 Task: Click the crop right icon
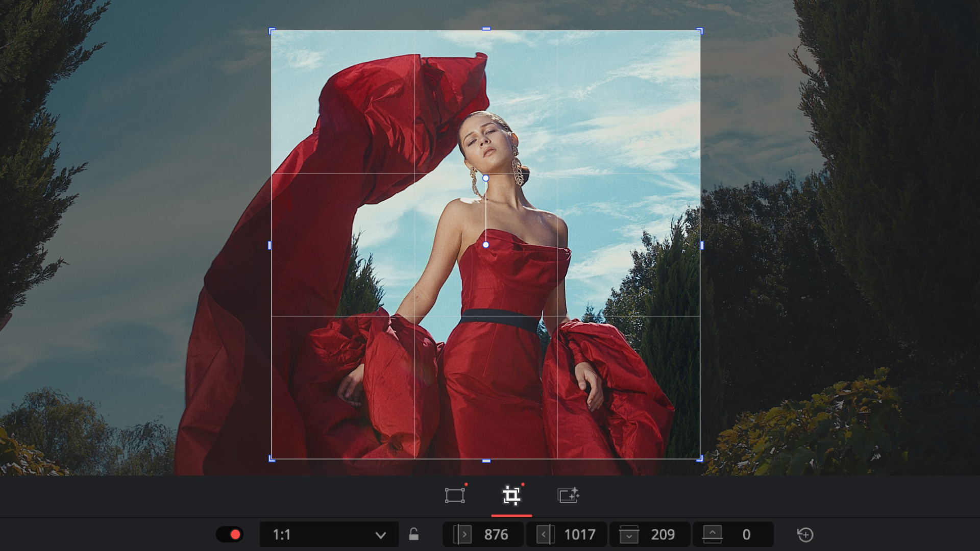[x=545, y=534]
